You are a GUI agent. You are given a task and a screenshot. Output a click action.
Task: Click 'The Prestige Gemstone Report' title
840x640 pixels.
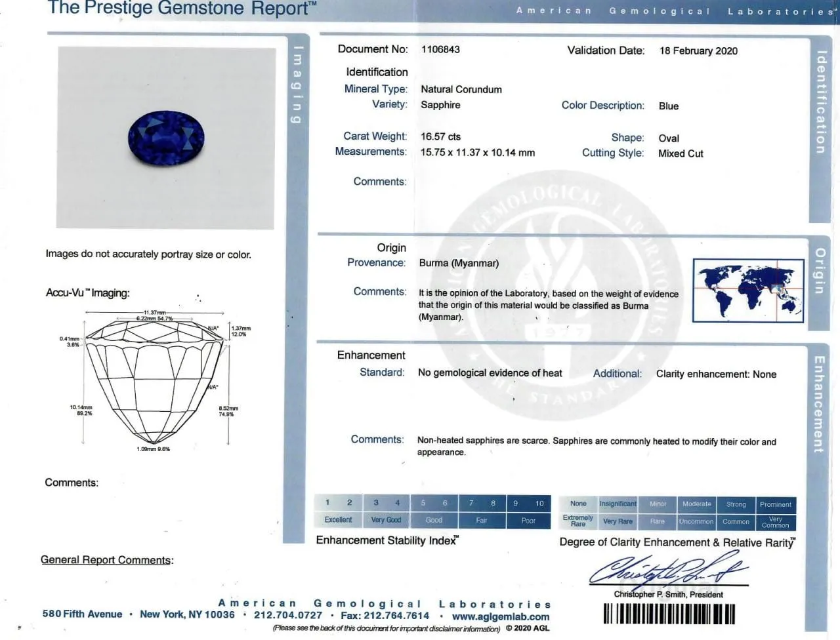point(182,9)
